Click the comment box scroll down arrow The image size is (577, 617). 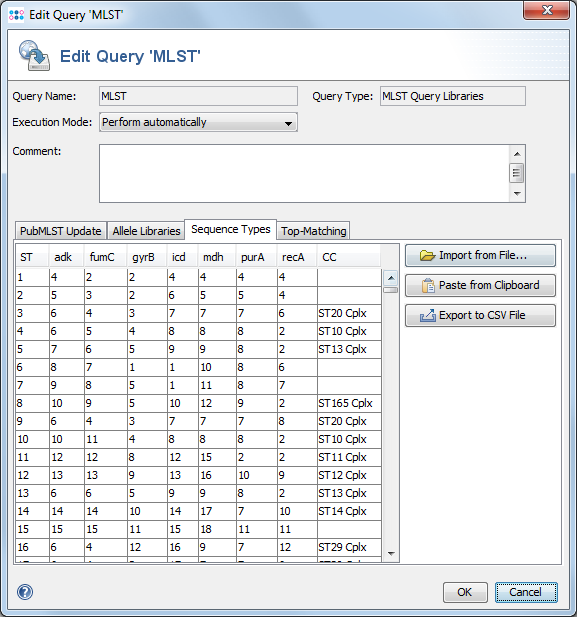[x=517, y=194]
